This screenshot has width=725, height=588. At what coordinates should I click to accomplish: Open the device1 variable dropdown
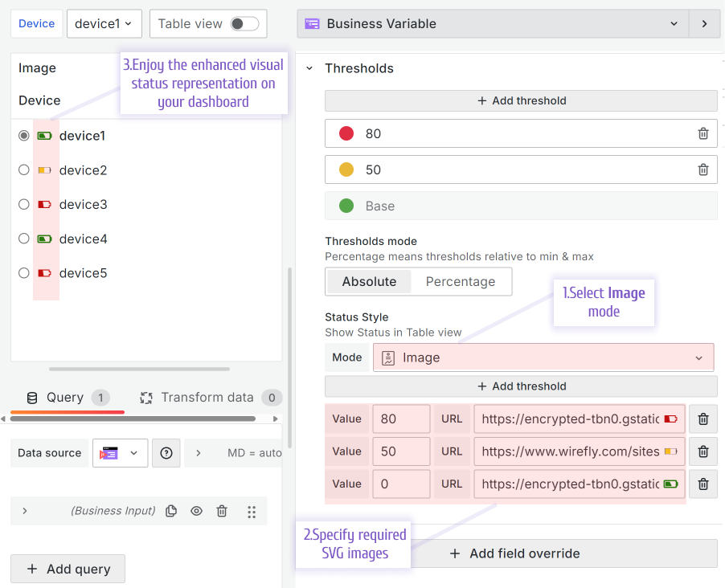coord(104,24)
